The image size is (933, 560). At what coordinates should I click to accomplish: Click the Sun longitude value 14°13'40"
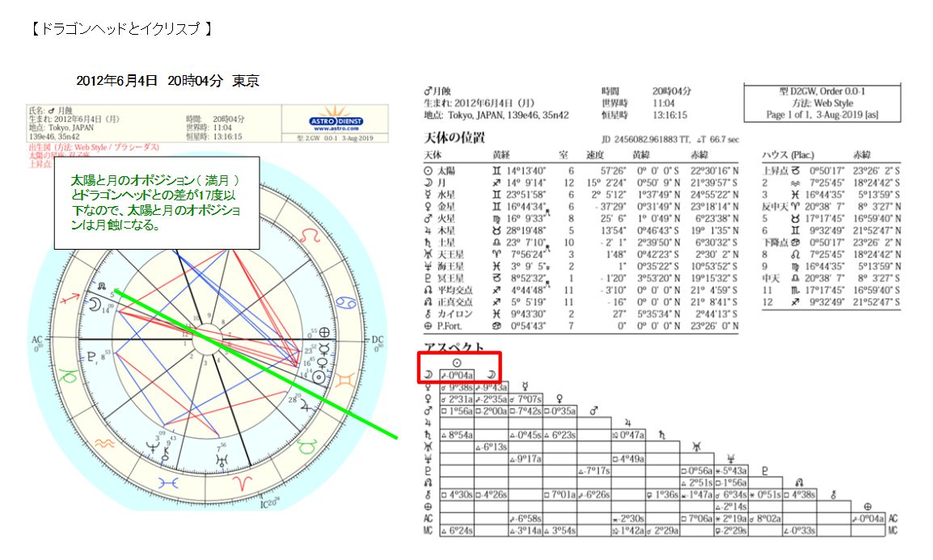click(526, 171)
